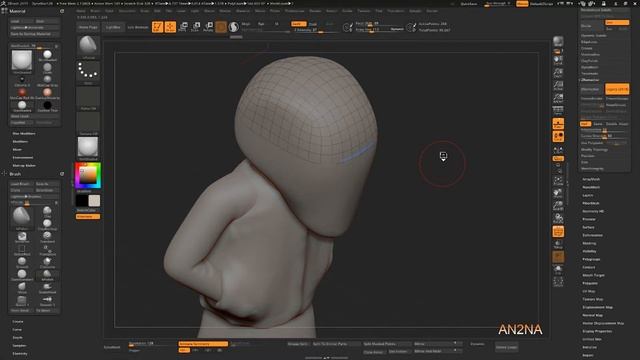Click the Frame mesh icon
640x360 pixels.
pyautogui.click(x=558, y=181)
